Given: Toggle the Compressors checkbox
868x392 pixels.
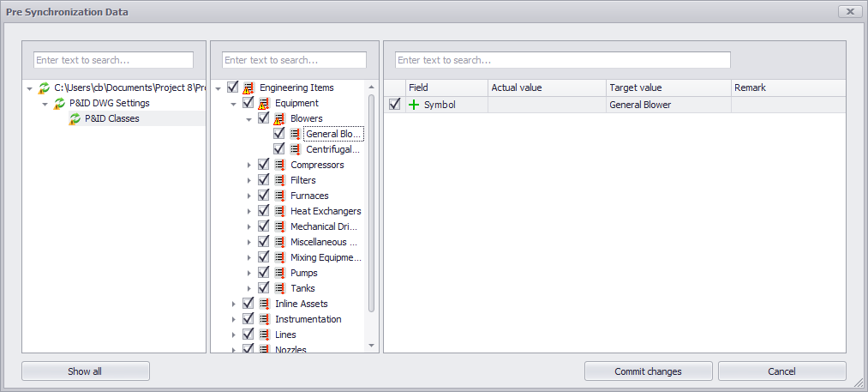Looking at the screenshot, I should (264, 165).
